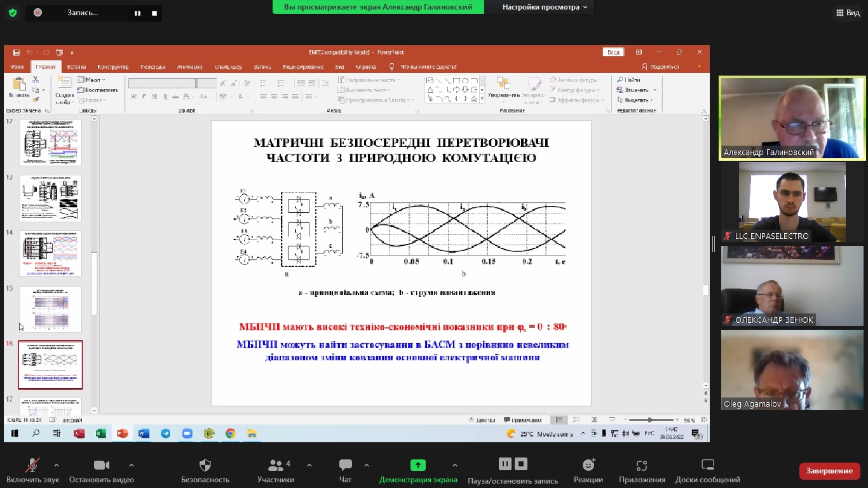Open the font size combo box
The height and width of the screenshot is (488, 868).
coord(207,83)
